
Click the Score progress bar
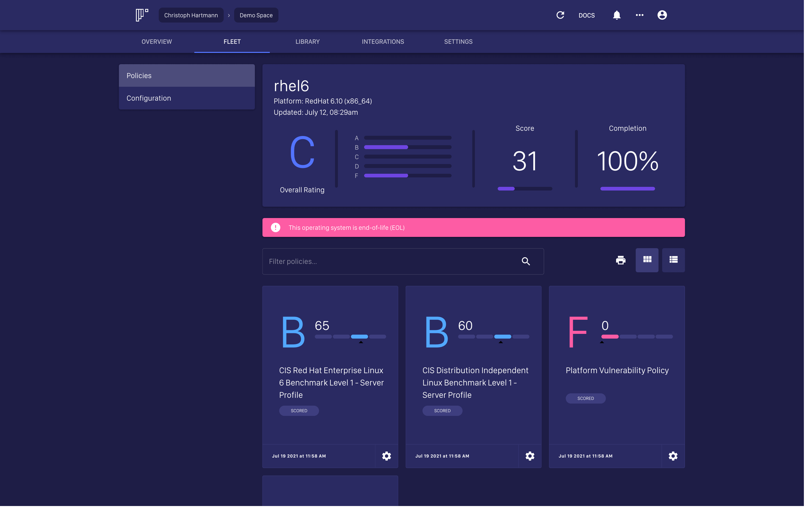click(x=525, y=189)
